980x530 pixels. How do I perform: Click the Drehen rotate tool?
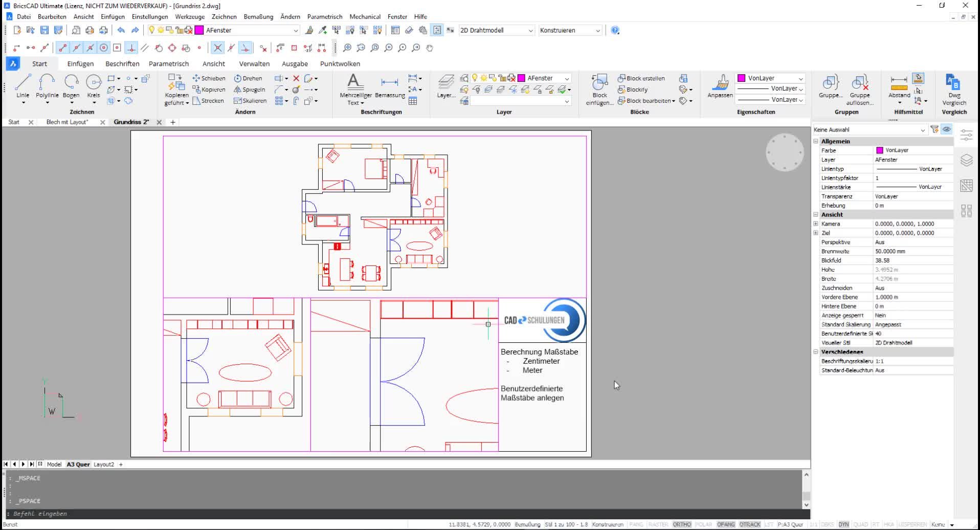click(248, 78)
